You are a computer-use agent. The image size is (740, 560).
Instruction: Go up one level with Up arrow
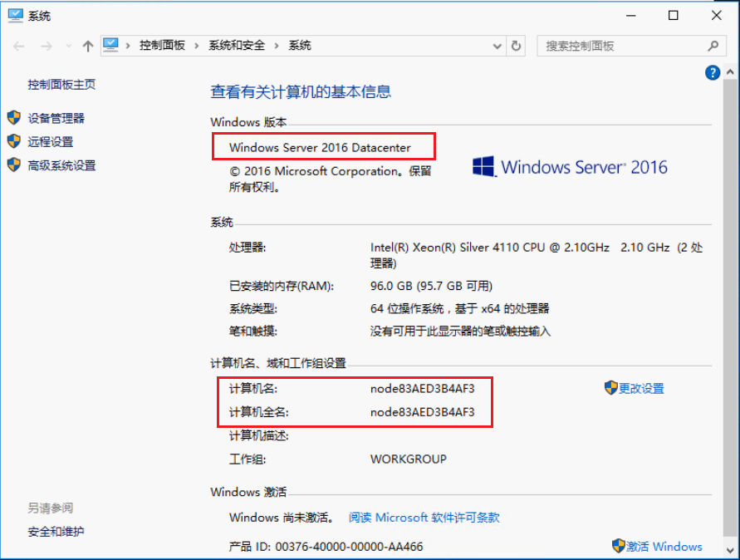88,47
